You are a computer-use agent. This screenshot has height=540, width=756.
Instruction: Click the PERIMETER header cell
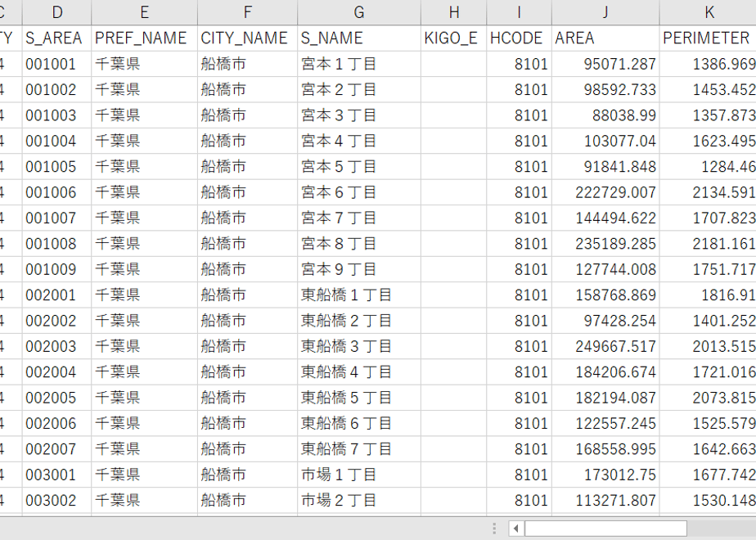pos(708,38)
